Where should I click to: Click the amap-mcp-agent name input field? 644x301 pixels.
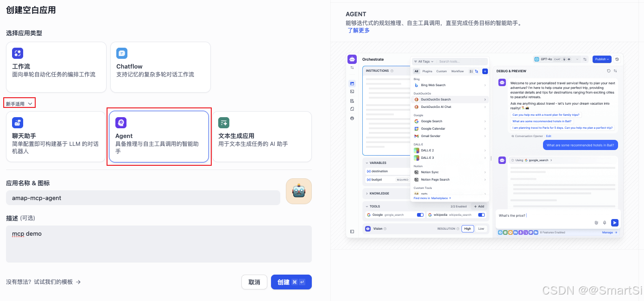pos(139,198)
